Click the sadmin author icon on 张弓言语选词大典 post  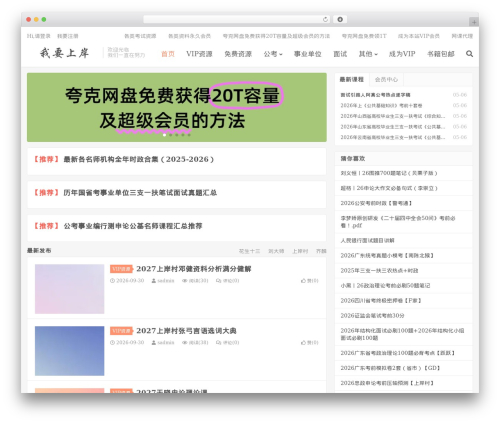coord(154,343)
